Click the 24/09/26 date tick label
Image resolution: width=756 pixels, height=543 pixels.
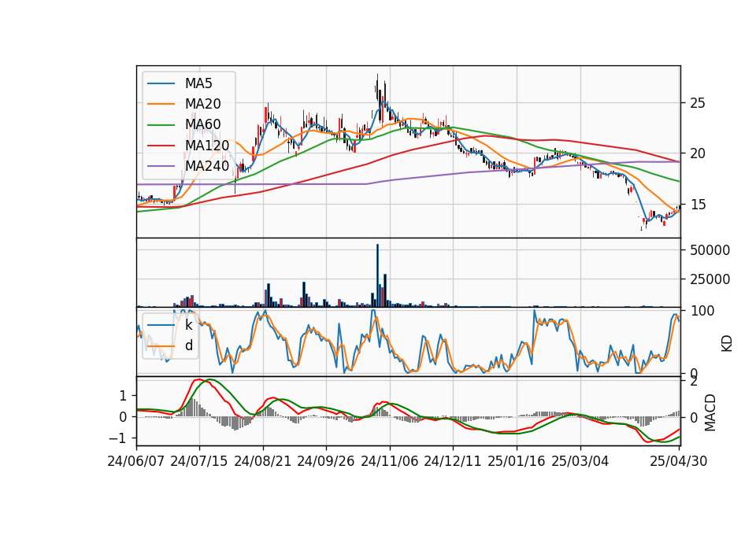click(326, 461)
